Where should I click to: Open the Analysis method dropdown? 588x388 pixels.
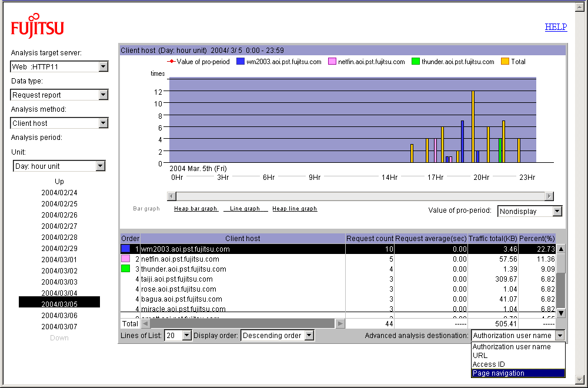coord(103,123)
